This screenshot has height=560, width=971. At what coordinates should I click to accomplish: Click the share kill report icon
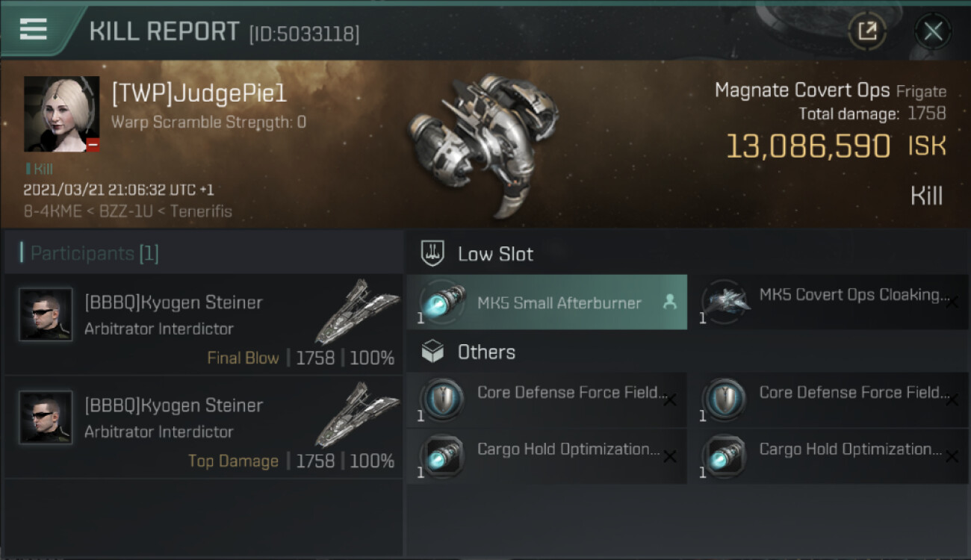(x=866, y=31)
